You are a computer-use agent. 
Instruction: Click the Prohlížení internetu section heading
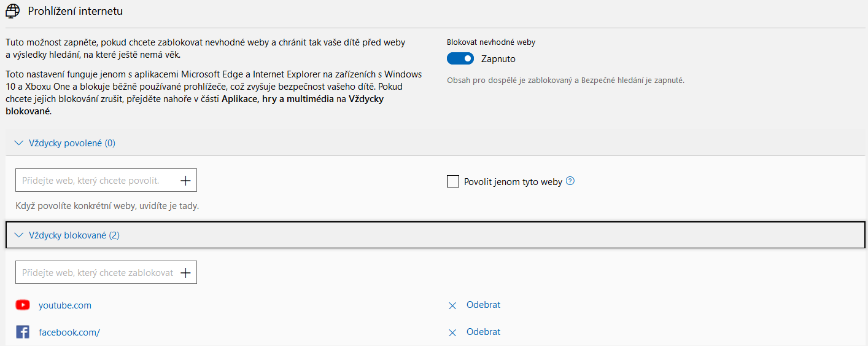coord(76,11)
